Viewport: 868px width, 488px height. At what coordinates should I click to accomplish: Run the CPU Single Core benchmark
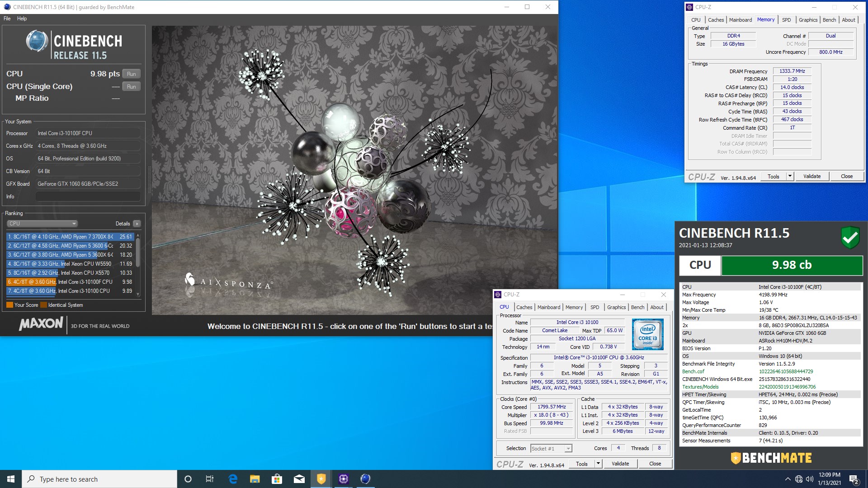point(131,86)
